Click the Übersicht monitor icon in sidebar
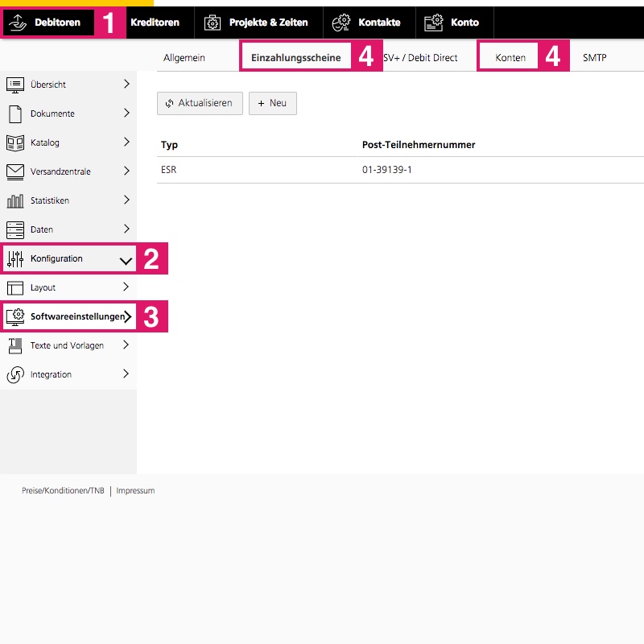This screenshot has height=644, width=644. [x=14, y=85]
